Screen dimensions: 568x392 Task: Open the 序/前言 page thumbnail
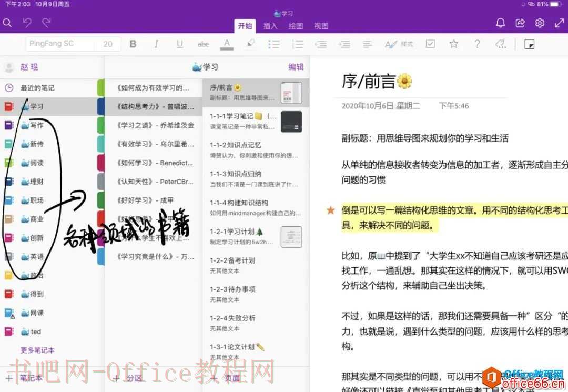click(291, 93)
